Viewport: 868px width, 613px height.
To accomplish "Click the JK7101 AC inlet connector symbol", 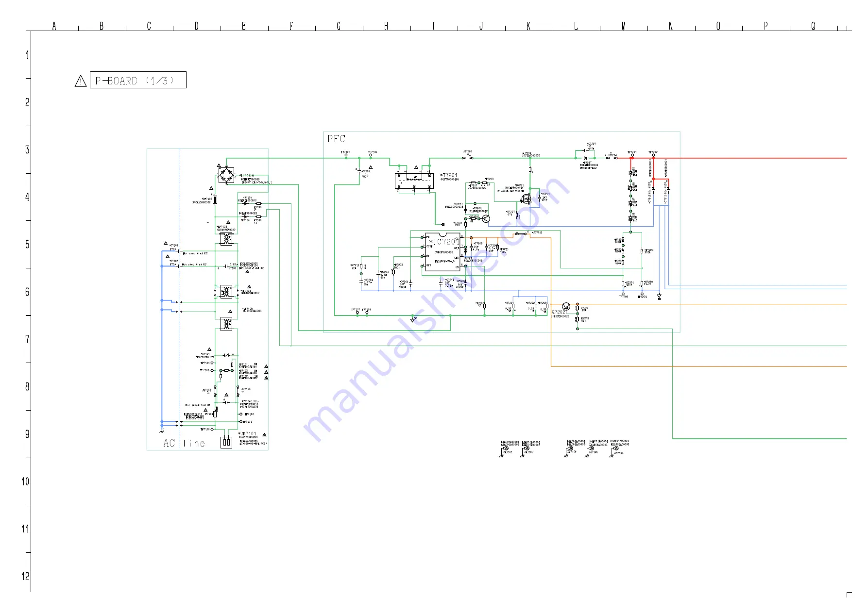I will point(226,442).
